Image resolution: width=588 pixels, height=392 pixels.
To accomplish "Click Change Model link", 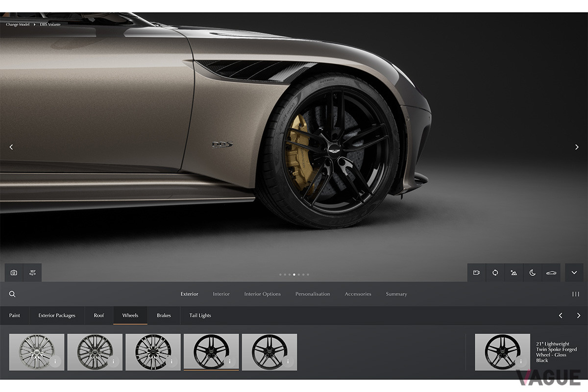I will tap(18, 24).
